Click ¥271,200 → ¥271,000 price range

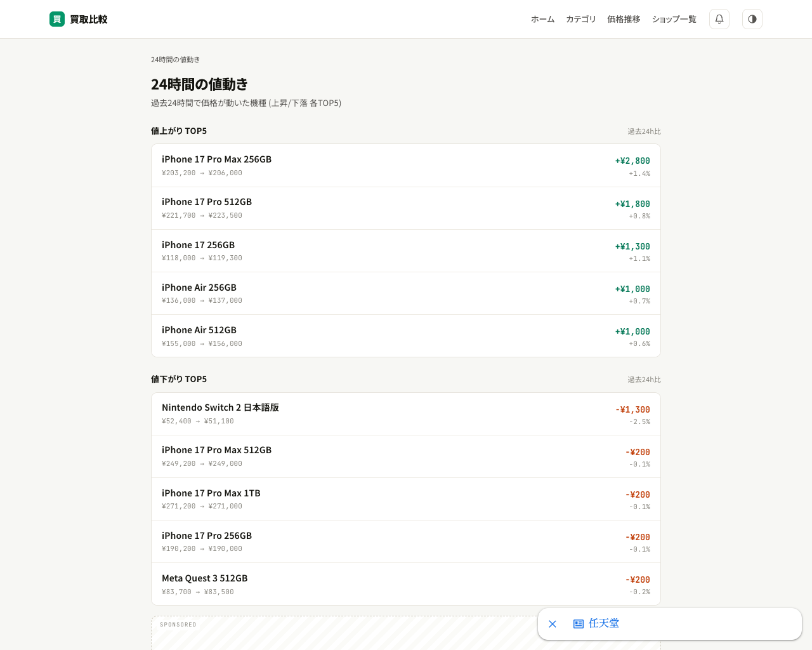click(202, 506)
